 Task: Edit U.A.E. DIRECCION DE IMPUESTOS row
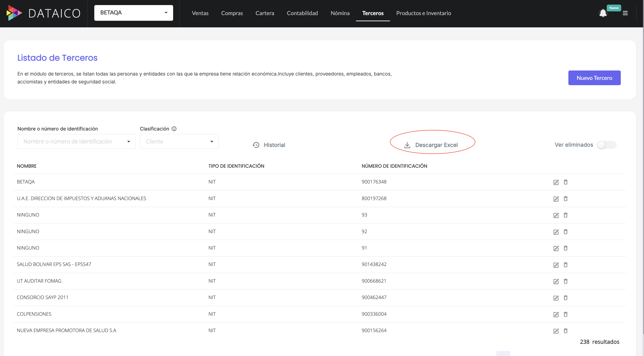tap(556, 199)
